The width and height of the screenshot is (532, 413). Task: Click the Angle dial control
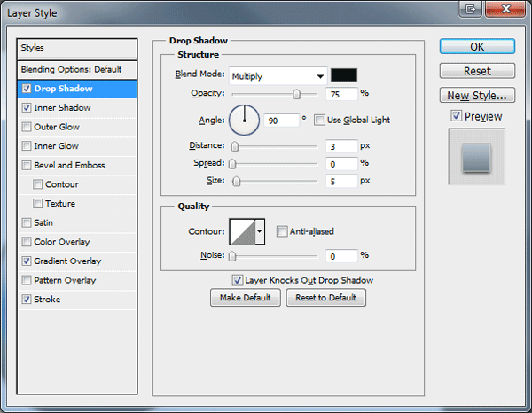[245, 121]
